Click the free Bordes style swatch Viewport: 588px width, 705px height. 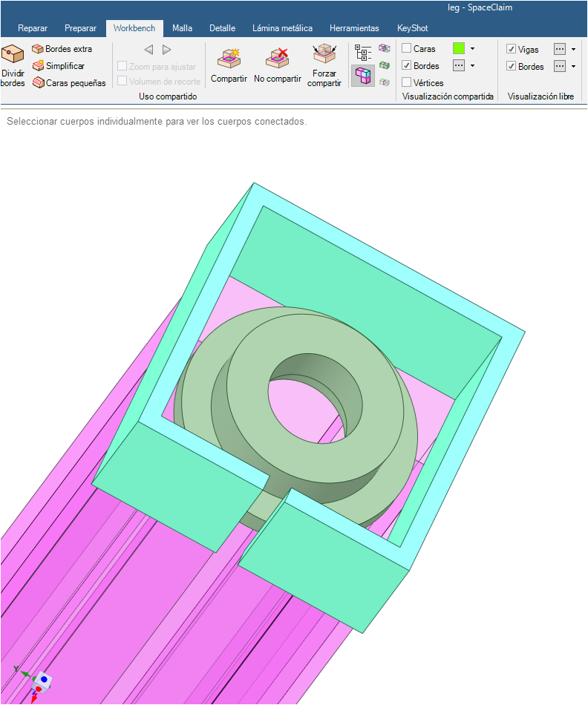click(560, 67)
